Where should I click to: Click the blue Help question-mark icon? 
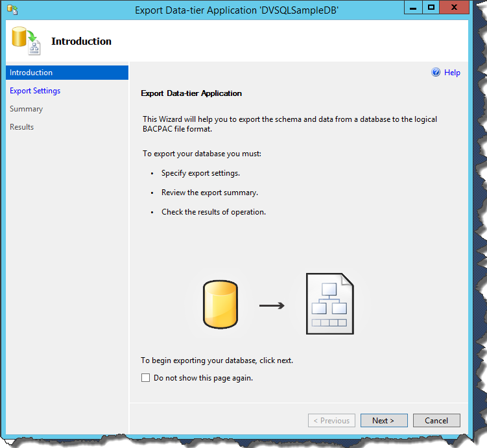436,72
